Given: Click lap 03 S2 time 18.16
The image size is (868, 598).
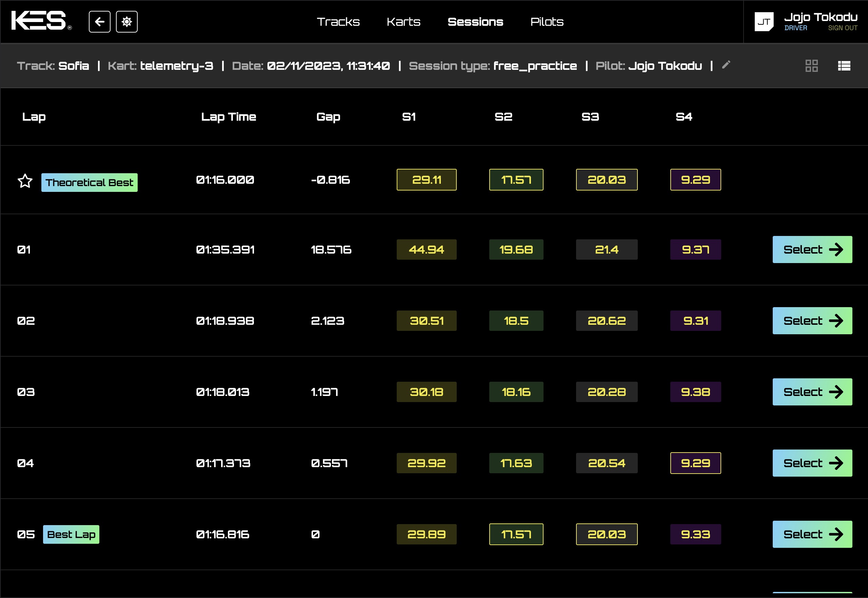Looking at the screenshot, I should (x=516, y=392).
